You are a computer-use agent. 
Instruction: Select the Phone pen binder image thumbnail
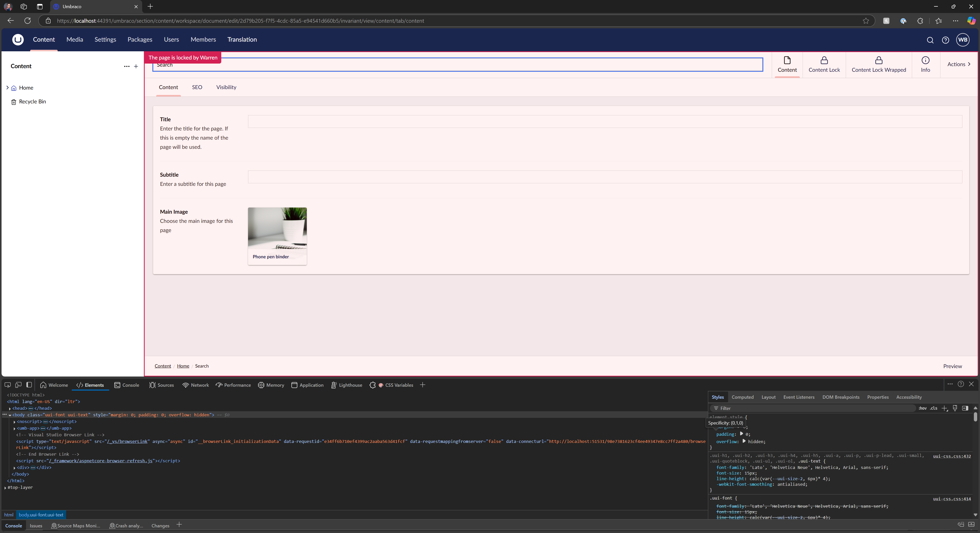pos(277,236)
